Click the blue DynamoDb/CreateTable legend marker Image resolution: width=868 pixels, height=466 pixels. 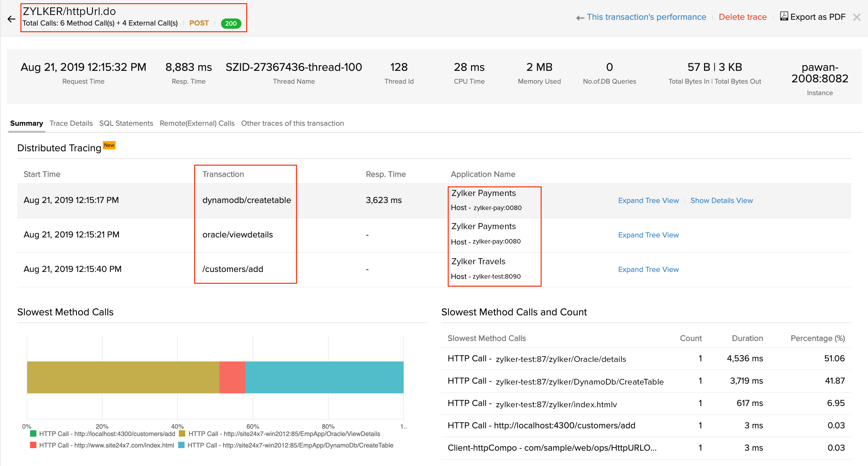(181, 445)
